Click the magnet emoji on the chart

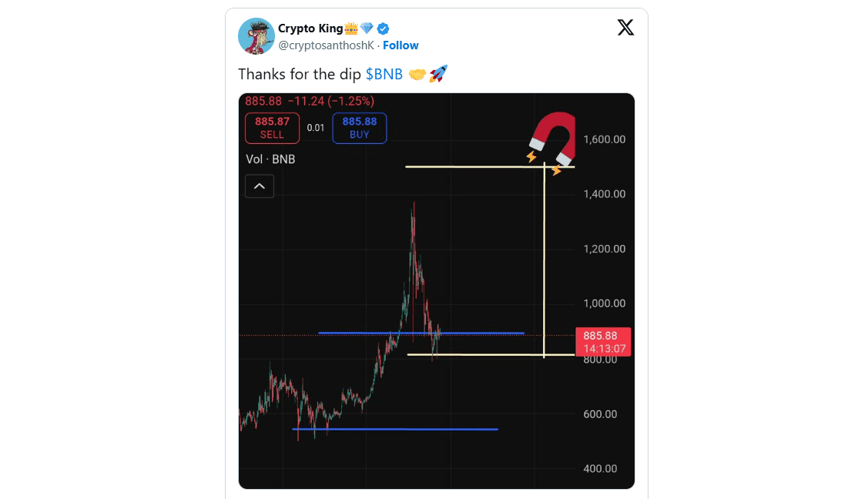[x=551, y=138]
